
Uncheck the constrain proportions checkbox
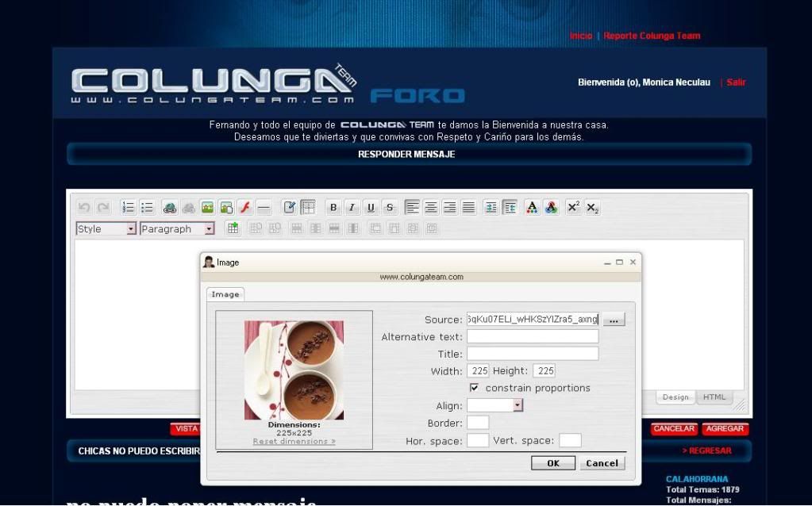click(474, 388)
